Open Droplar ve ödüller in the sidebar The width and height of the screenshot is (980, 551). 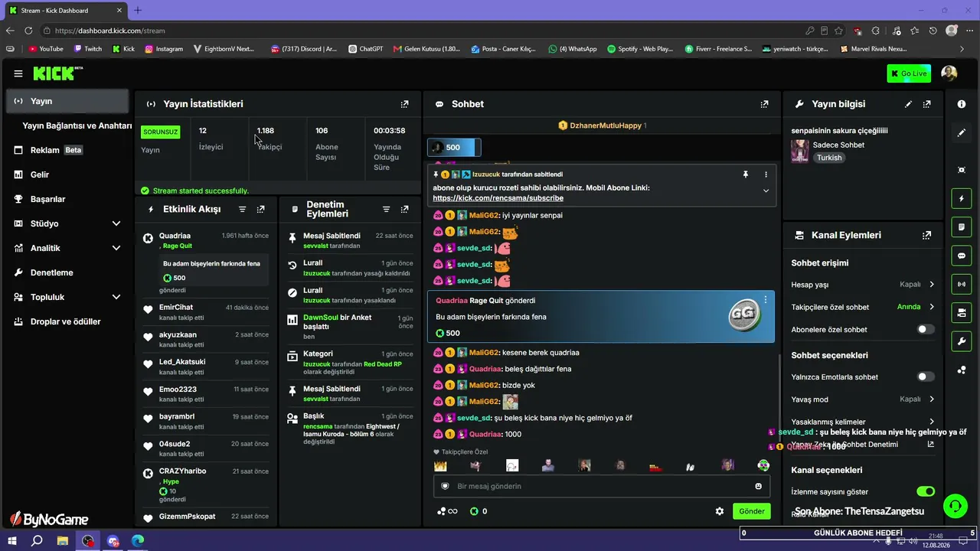67,321
